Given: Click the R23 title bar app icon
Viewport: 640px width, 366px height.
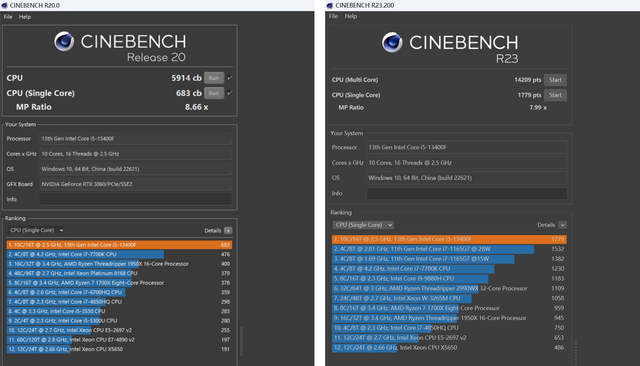Looking at the screenshot, I should [x=330, y=5].
